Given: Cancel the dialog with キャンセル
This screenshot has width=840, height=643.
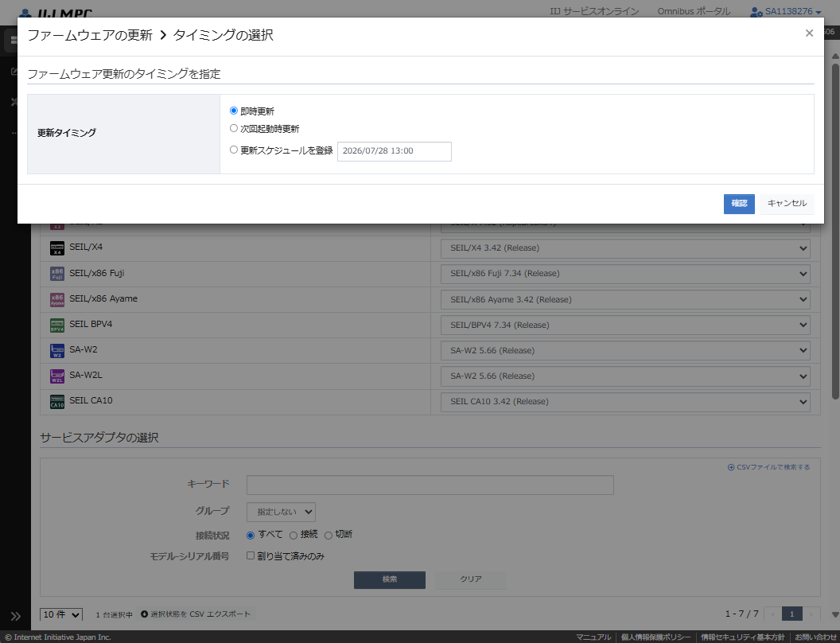Looking at the screenshot, I should pos(787,204).
